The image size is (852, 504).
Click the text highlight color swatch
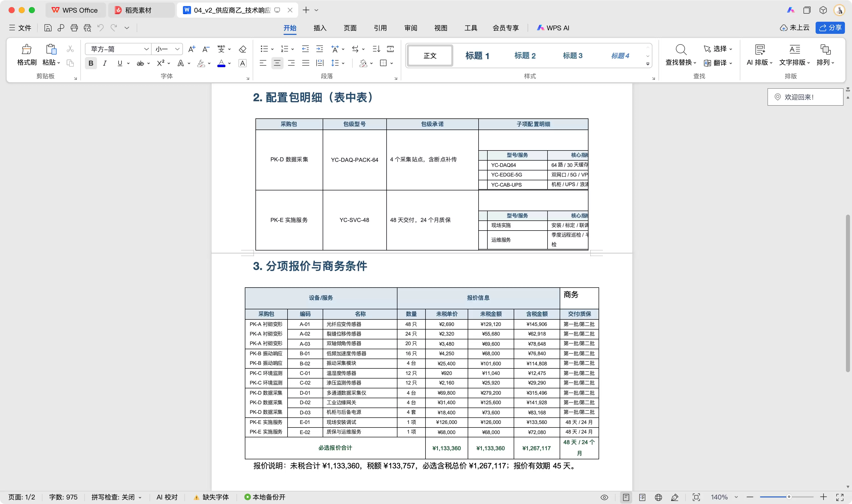[x=201, y=63]
